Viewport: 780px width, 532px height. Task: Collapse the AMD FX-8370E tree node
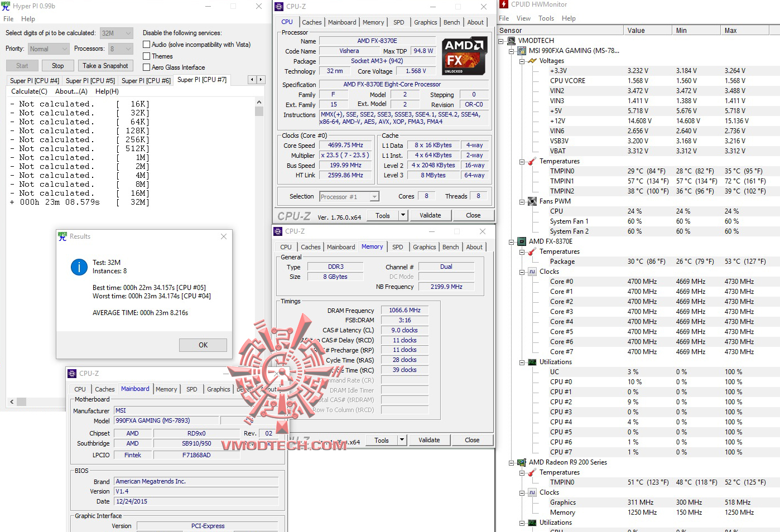(x=512, y=241)
